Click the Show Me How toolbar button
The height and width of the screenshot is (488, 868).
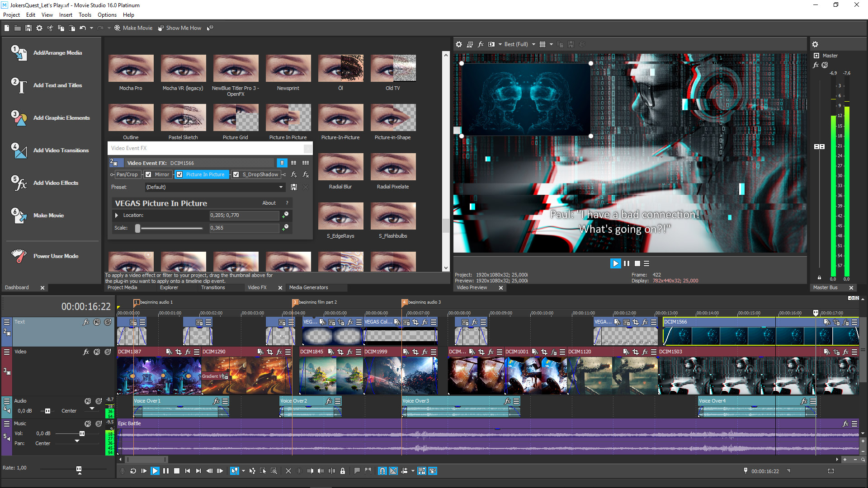(179, 28)
